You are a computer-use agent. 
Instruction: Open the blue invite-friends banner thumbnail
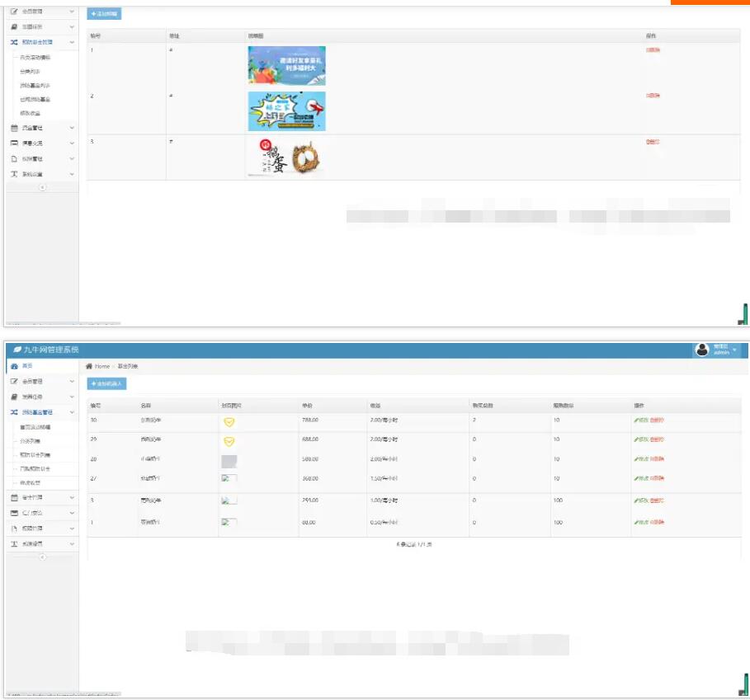click(286, 65)
